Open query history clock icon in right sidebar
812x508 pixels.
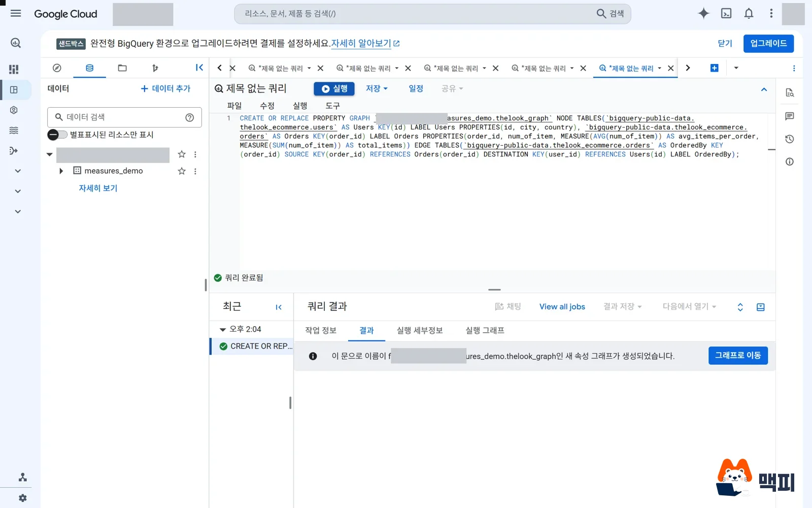tap(790, 139)
